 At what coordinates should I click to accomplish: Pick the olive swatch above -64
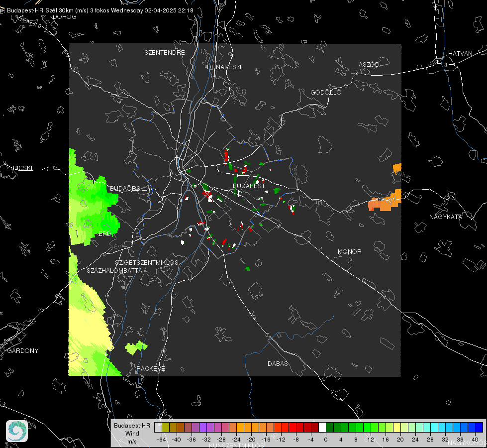coord(166,428)
